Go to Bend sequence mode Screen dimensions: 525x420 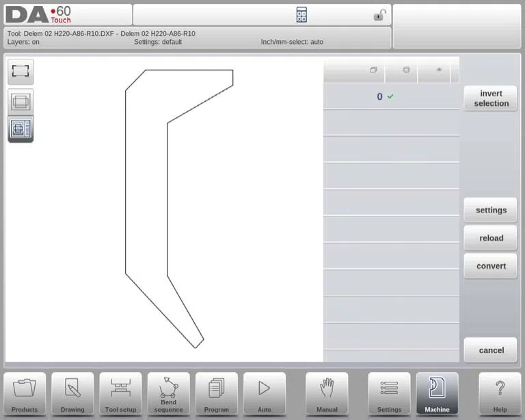point(168,394)
